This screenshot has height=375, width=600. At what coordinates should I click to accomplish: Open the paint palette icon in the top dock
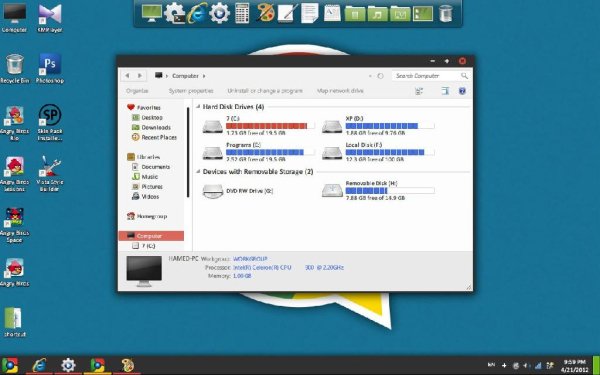264,13
